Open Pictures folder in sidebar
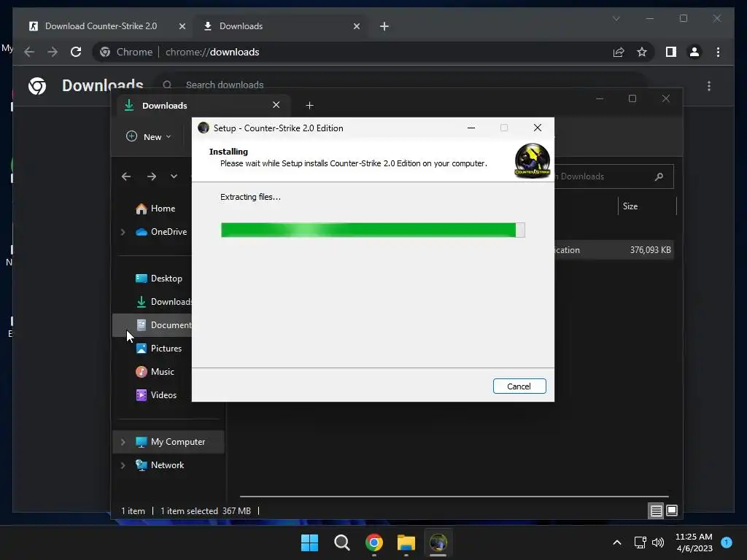The width and height of the screenshot is (747, 560). [x=159, y=349]
